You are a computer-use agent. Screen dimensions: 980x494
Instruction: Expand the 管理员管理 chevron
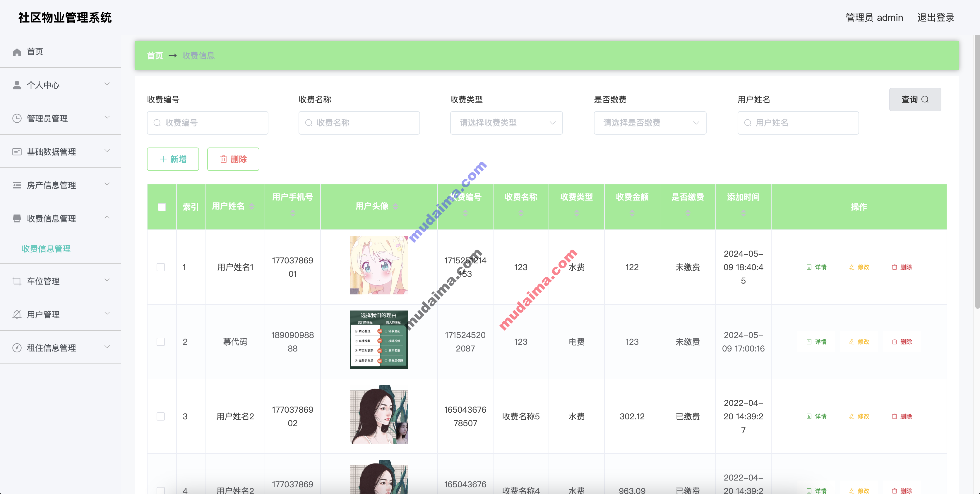[107, 117]
